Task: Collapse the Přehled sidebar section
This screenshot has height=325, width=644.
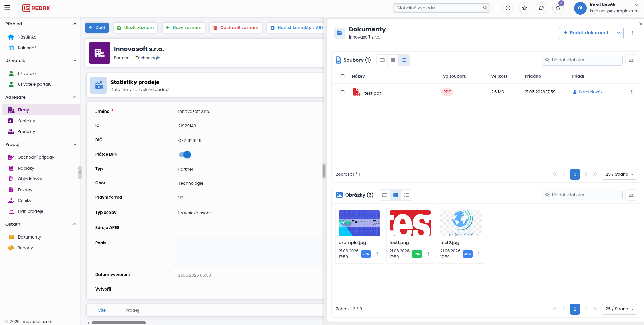Action: click(75, 24)
